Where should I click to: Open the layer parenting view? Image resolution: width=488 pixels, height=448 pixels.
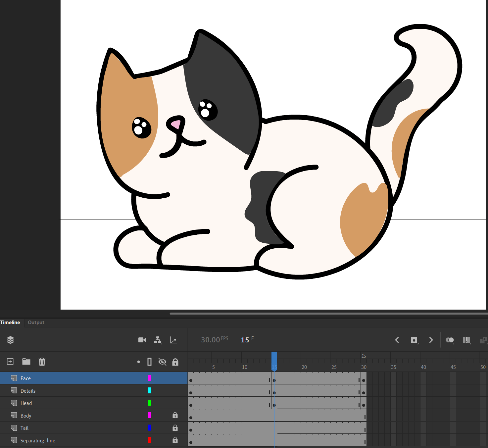[x=158, y=340]
